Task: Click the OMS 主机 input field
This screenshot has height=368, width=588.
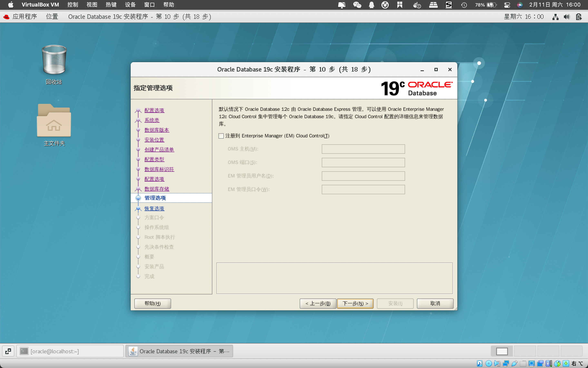Action: 363,149
